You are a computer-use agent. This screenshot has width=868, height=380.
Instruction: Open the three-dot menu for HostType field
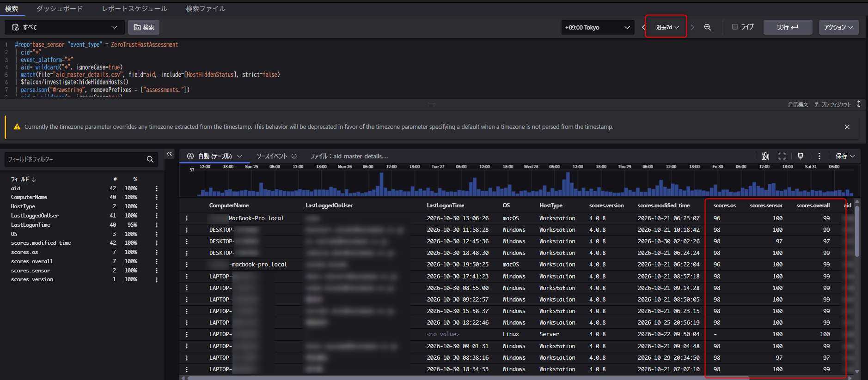point(157,206)
